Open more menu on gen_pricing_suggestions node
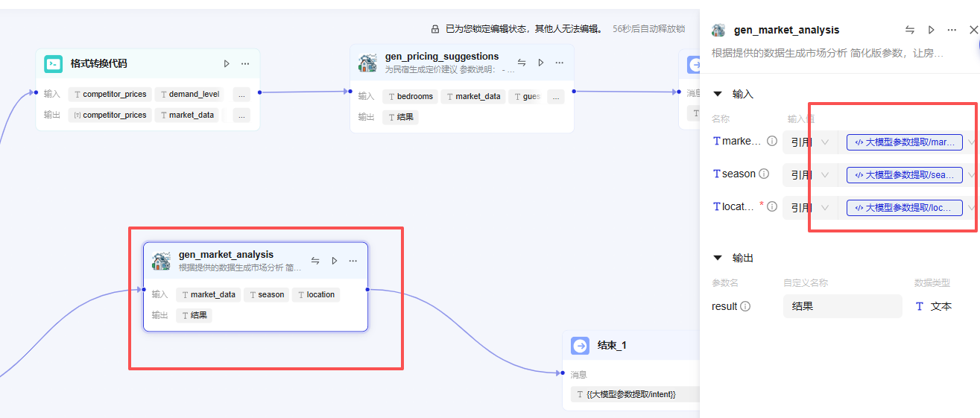 coord(559,63)
